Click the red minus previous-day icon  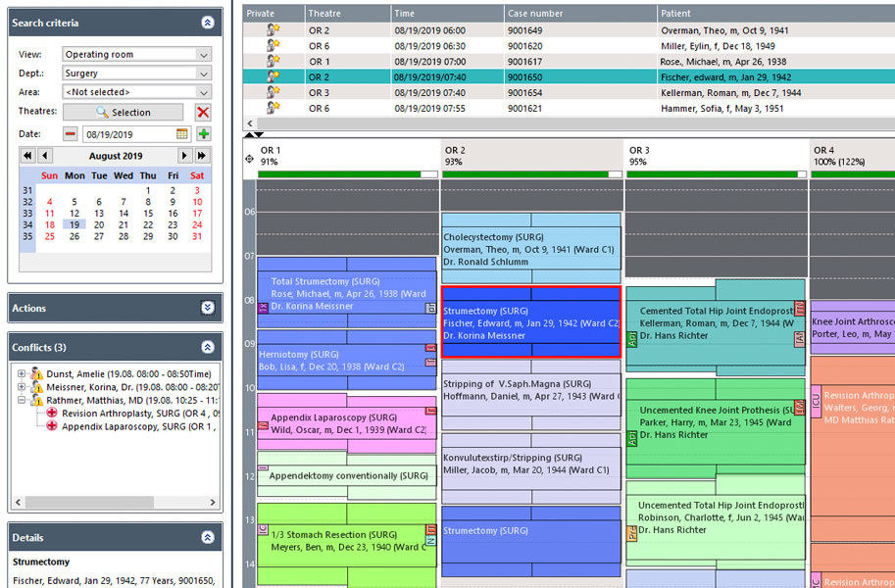point(71,134)
